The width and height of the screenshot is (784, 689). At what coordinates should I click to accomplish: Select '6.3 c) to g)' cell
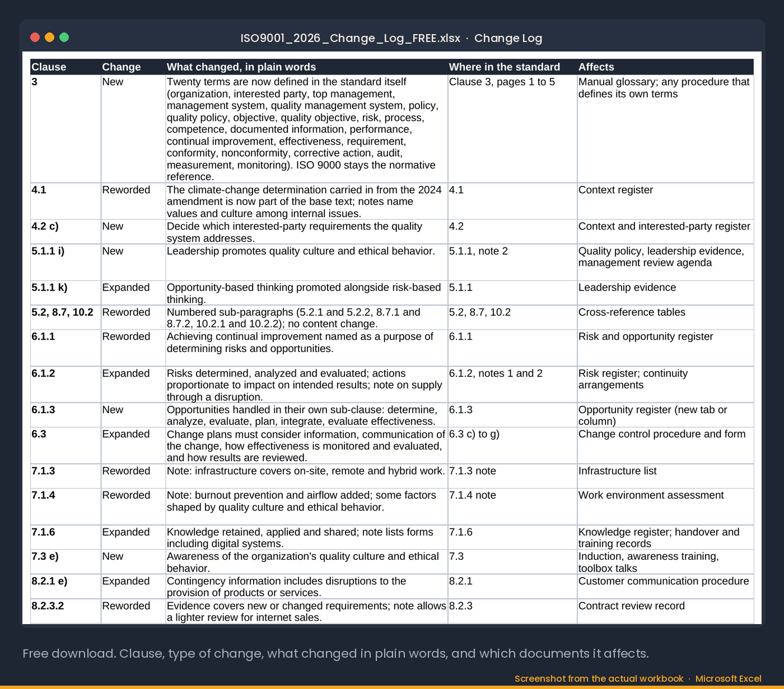coord(512,446)
